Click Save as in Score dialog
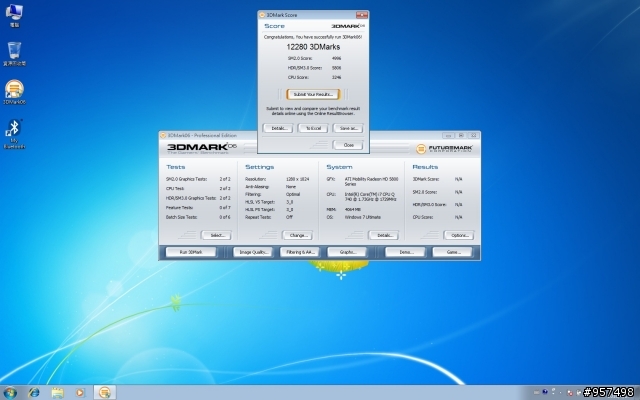The width and height of the screenshot is (640, 400). click(x=348, y=128)
